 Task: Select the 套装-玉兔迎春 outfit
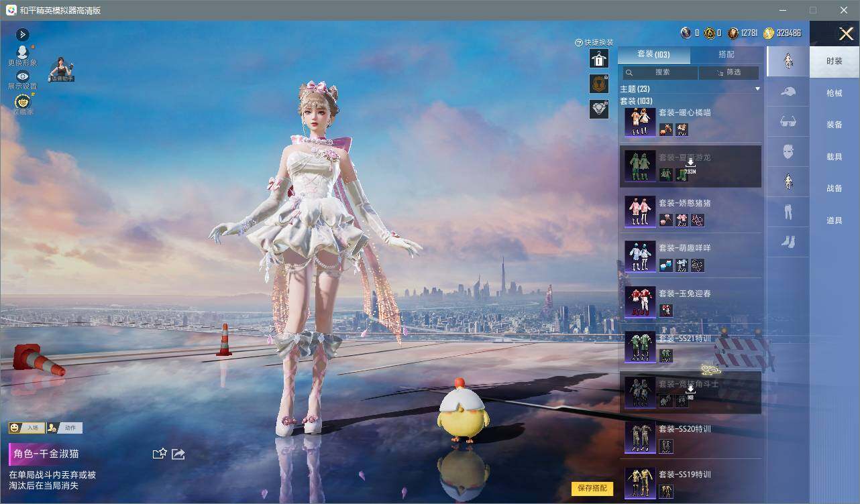[690, 302]
